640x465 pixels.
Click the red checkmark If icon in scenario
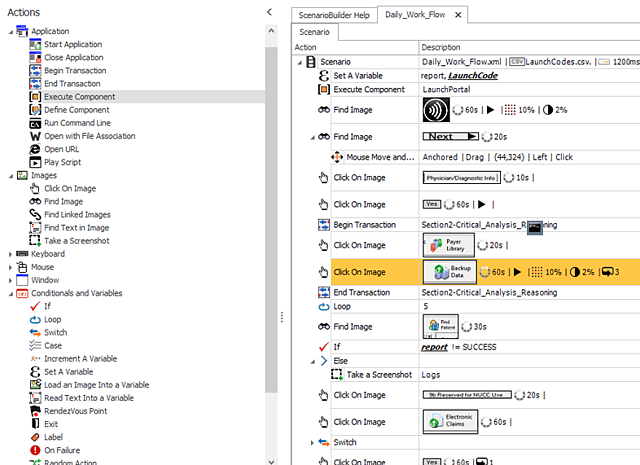coord(324,347)
